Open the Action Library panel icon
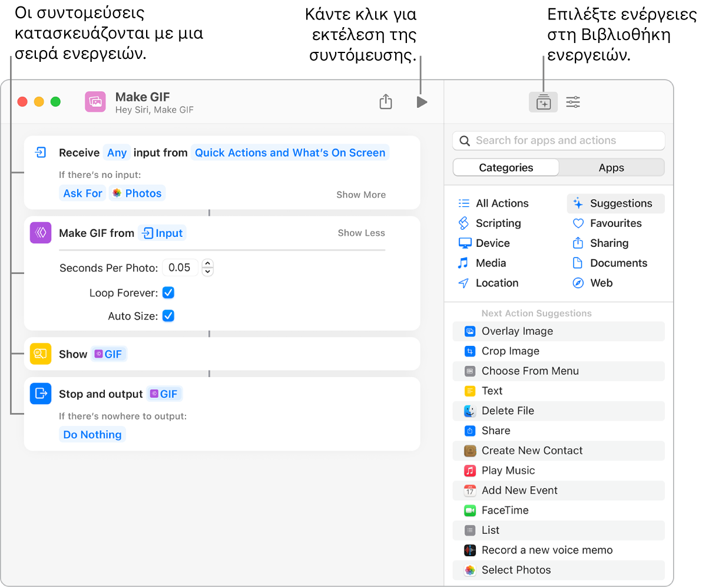The height and width of the screenshot is (588, 702). click(x=543, y=103)
